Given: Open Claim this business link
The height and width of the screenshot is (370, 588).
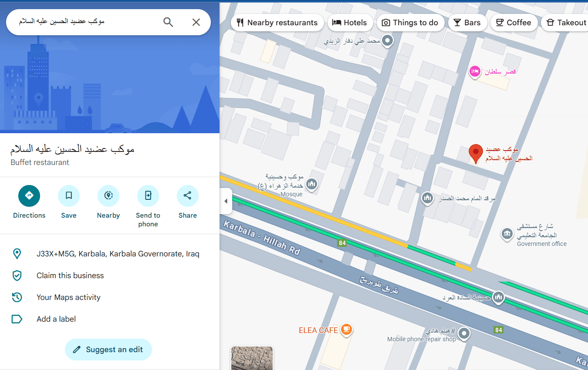Looking at the screenshot, I should click(x=70, y=276).
